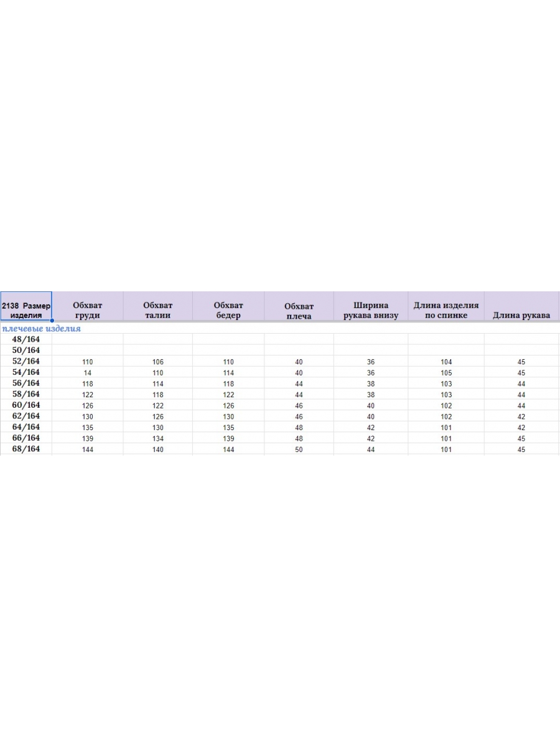Click the 'Обхват плеча' column header
The height and width of the screenshot is (747, 560).
coord(299,311)
